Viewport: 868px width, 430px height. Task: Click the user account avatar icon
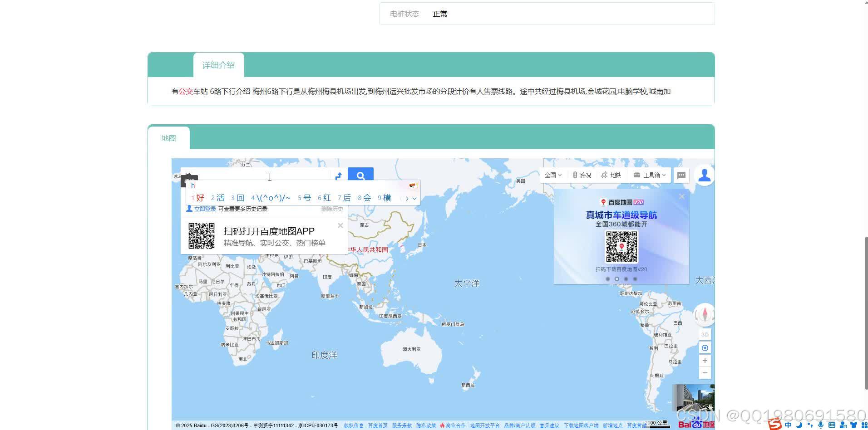pyautogui.click(x=705, y=175)
